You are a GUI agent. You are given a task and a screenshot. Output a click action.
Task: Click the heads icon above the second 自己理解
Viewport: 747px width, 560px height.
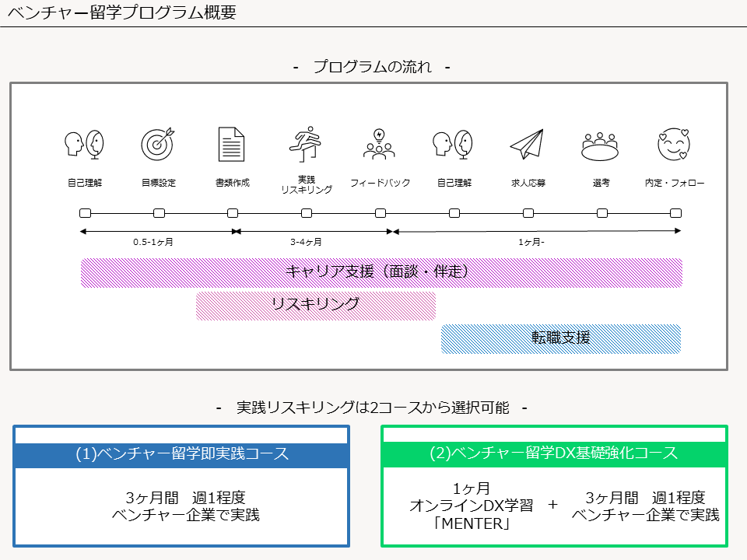pos(453,145)
